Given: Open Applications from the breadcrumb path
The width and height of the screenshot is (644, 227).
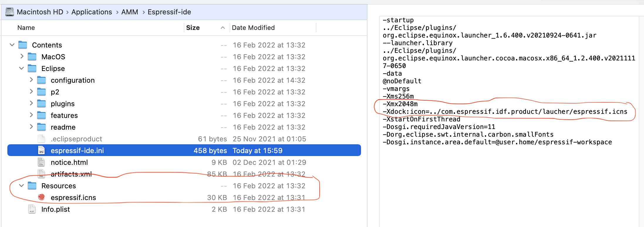Looking at the screenshot, I should coord(92,12).
